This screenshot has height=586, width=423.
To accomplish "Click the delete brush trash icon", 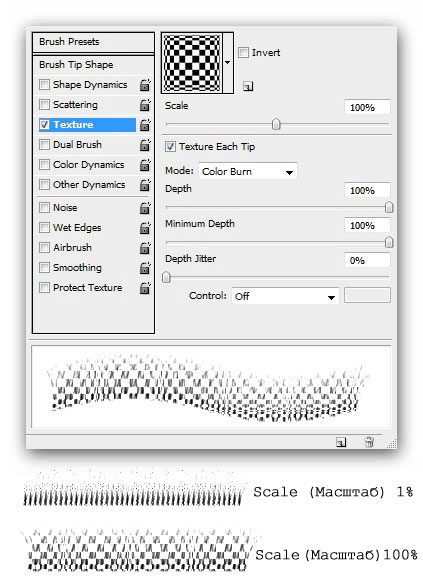I will [369, 442].
